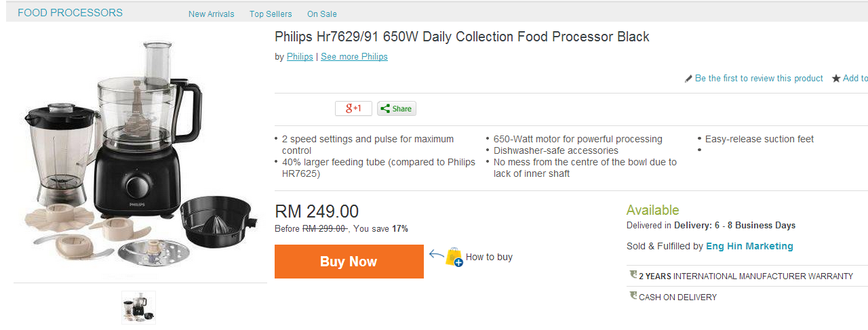Click the How to buy shopping bag icon

(454, 257)
